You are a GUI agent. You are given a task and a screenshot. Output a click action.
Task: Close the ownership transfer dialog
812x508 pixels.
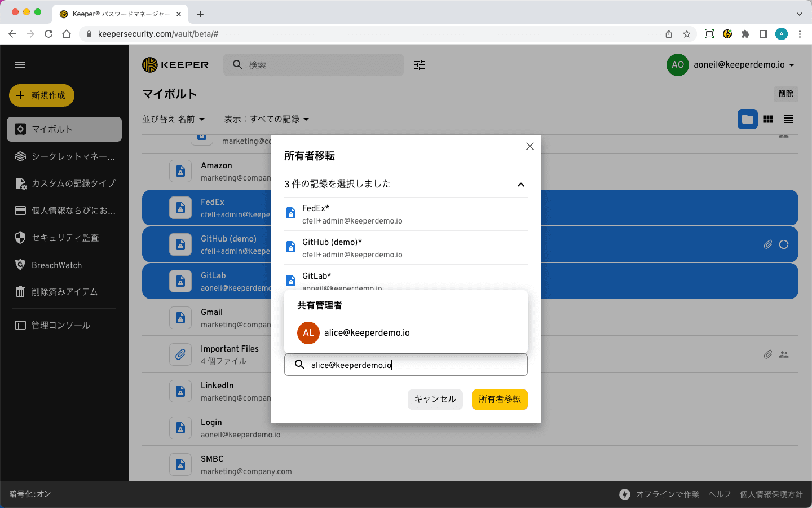click(529, 146)
